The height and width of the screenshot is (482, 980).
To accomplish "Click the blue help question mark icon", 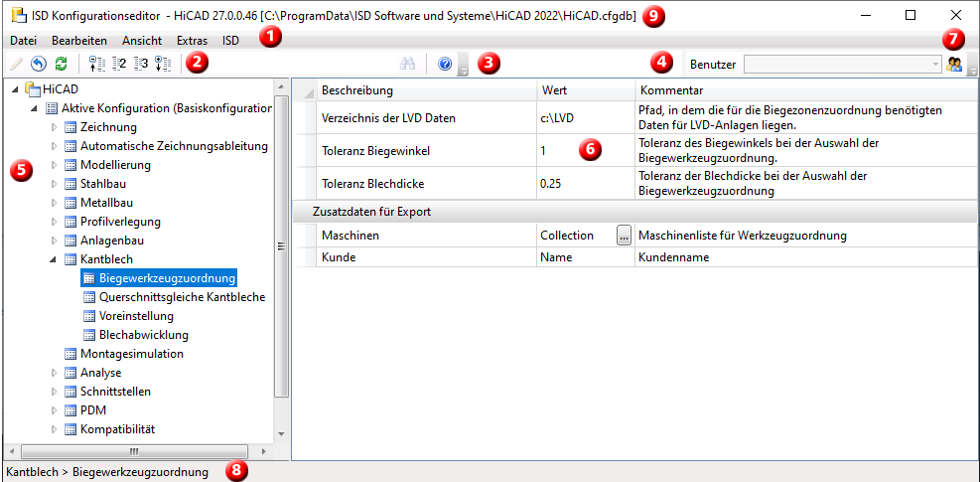I will point(445,64).
